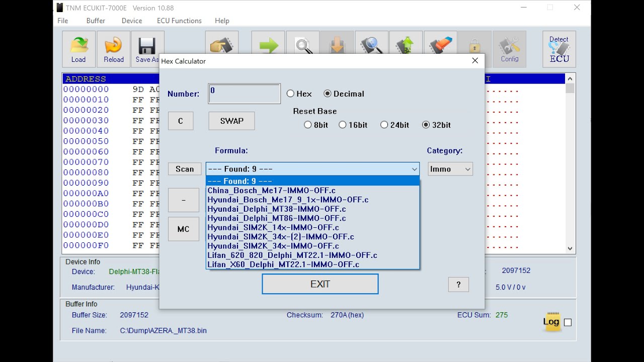The image size is (644, 362).
Task: Collapse the Formula combo box arrow
Action: [x=414, y=169]
